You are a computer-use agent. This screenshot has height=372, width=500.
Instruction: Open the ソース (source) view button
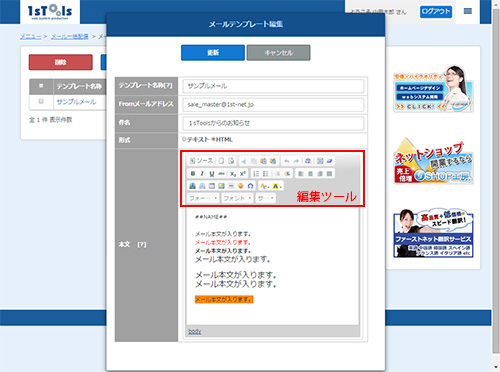[201, 161]
